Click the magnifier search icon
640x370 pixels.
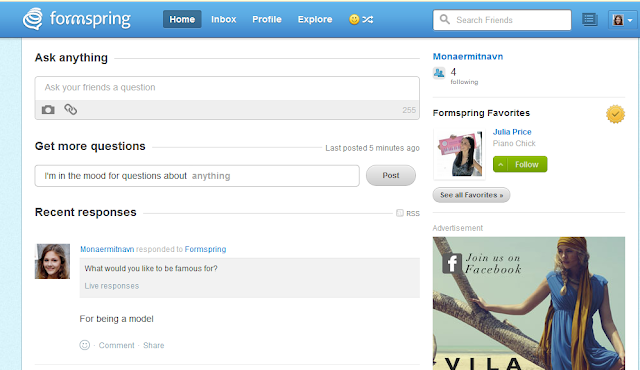click(445, 20)
